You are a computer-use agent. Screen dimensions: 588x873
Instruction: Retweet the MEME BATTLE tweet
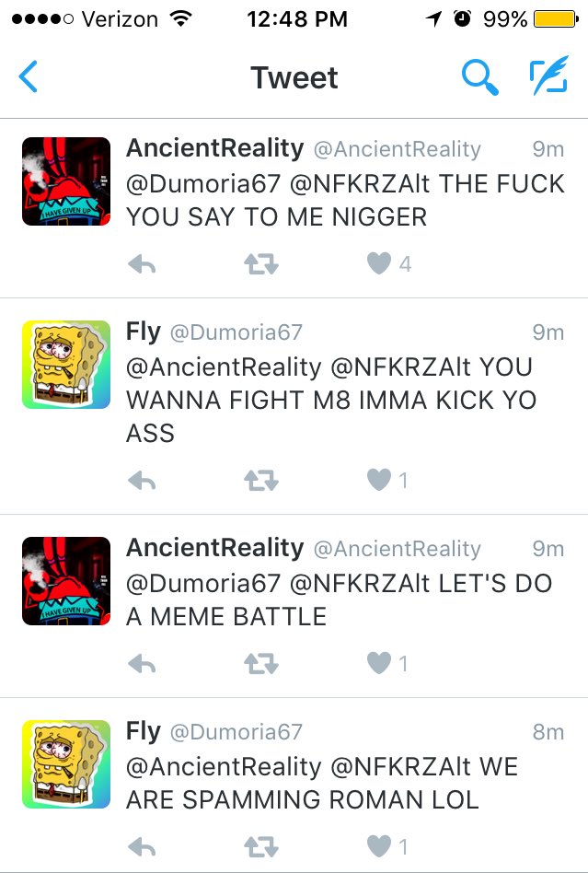click(x=261, y=663)
